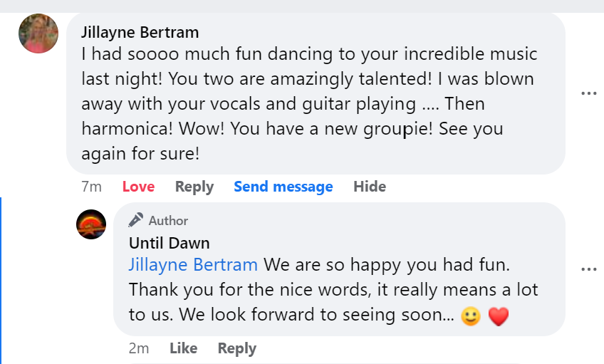This screenshot has width=604, height=364.
Task: Toggle the Love reaction on Jillayne's comment
Action: tap(138, 187)
